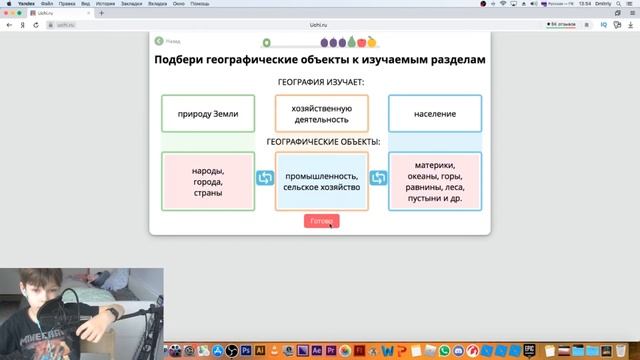The height and width of the screenshot is (360, 640).
Task: Open the Yandex application menu
Action: point(26,4)
